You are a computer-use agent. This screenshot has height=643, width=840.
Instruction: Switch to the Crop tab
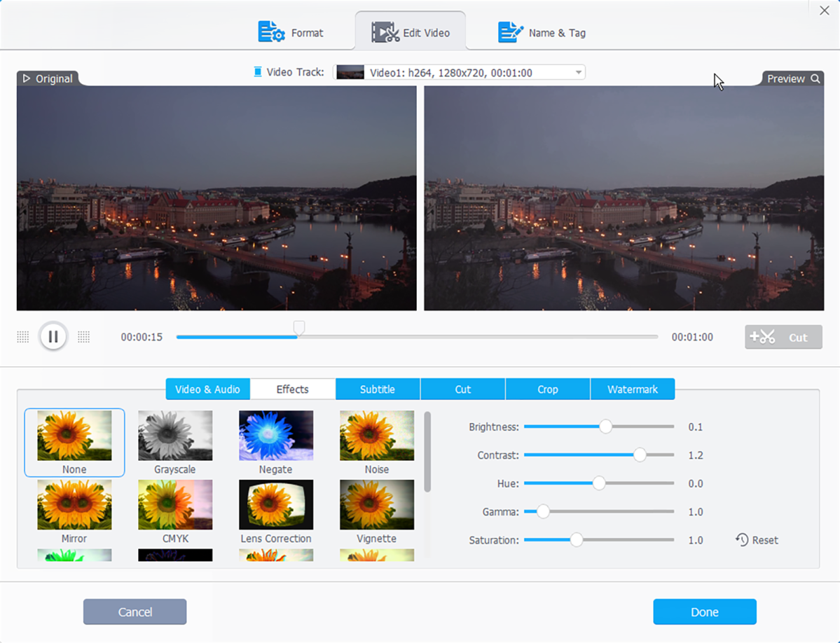click(548, 389)
